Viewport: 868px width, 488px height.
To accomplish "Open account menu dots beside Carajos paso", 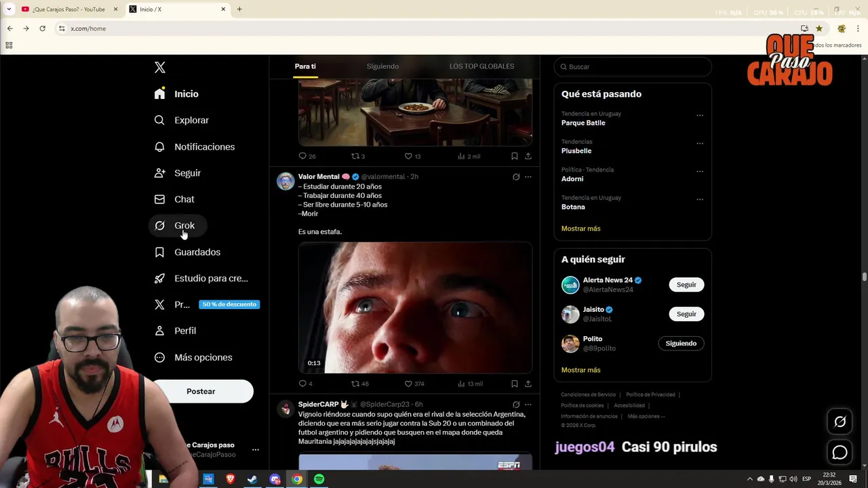I will 256,449.
